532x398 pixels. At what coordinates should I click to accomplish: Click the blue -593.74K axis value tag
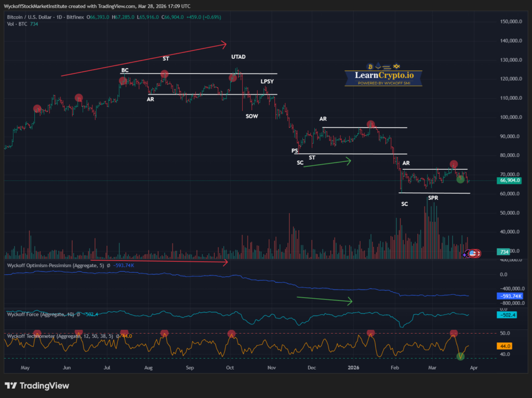pyautogui.click(x=509, y=296)
